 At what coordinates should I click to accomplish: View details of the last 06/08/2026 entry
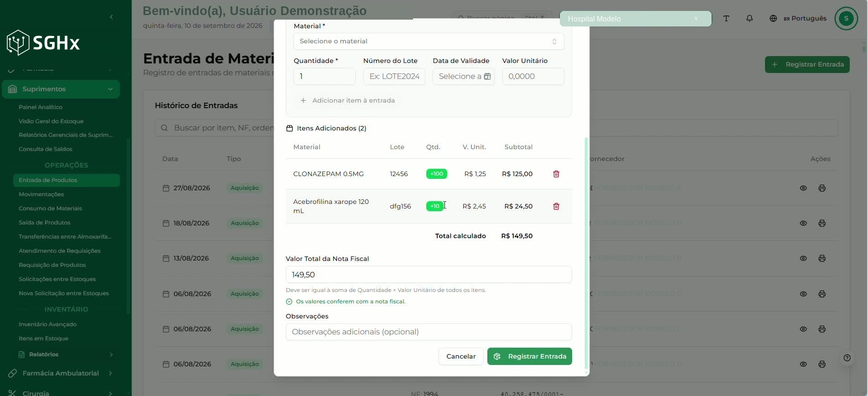[x=803, y=364]
